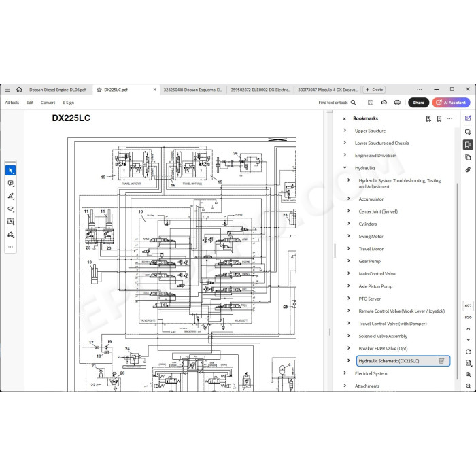476x476 pixels.
Task: Close the Bookmarks panel
Action: point(344,119)
